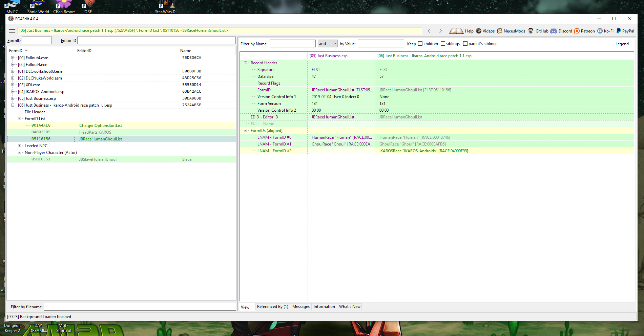Focus the Filter by Name field
The image size is (644, 336).
293,44
